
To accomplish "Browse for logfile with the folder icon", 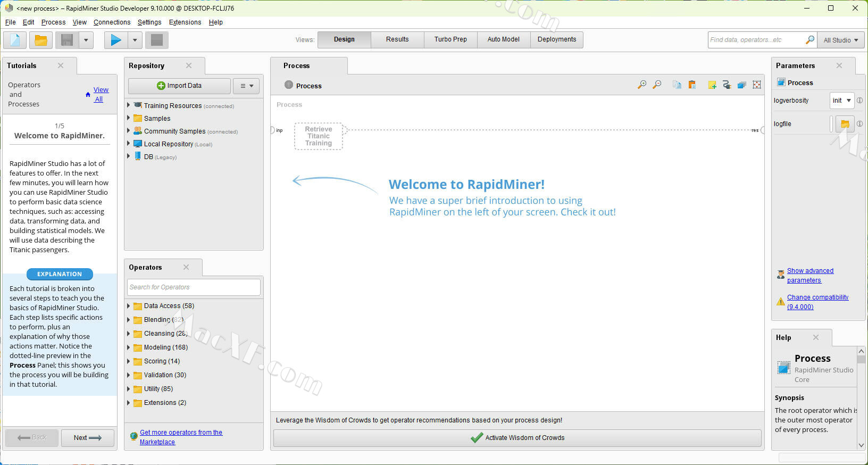I will pyautogui.click(x=845, y=124).
